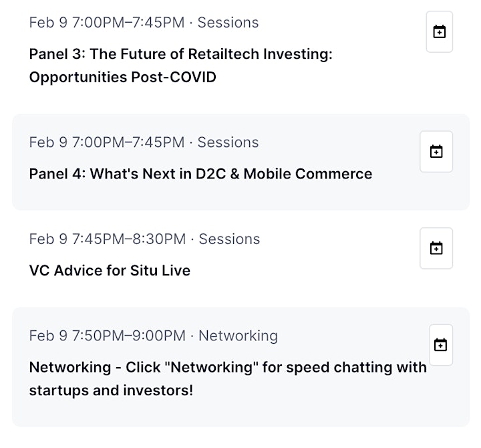Open VC Advice for Situ Live session
This screenshot has width=481, height=448.
pyautogui.click(x=110, y=271)
